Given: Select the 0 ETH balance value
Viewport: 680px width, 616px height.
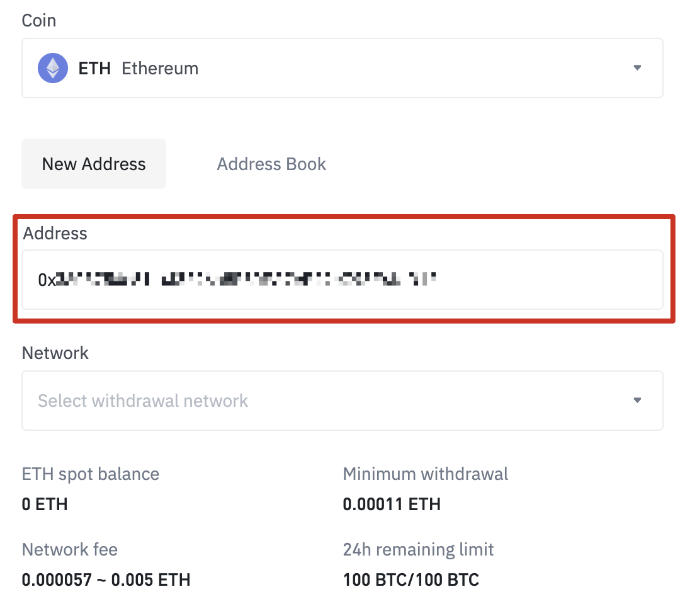Looking at the screenshot, I should [x=45, y=505].
